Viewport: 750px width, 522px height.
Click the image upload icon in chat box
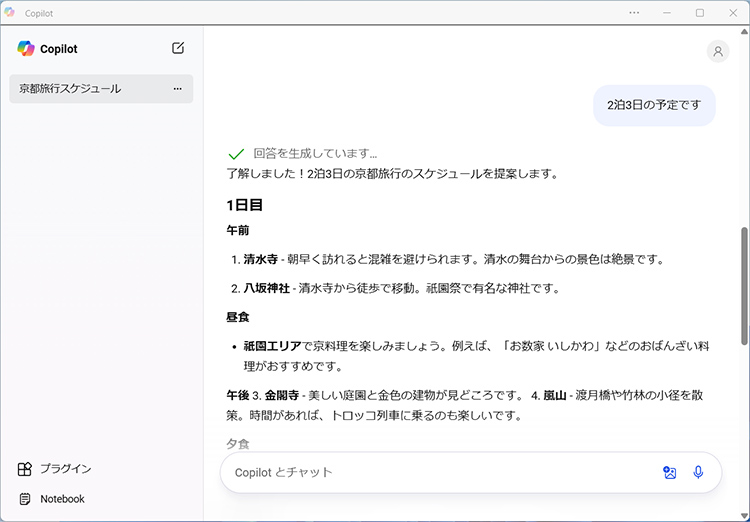click(x=670, y=472)
